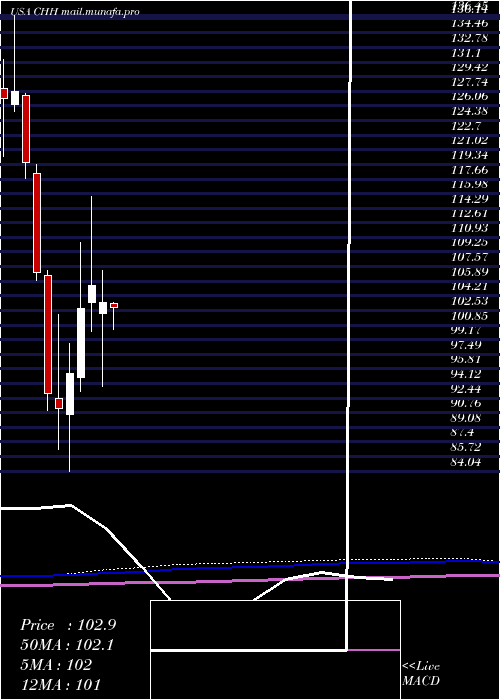Click the '5MA : 102' readout

(x=56, y=665)
